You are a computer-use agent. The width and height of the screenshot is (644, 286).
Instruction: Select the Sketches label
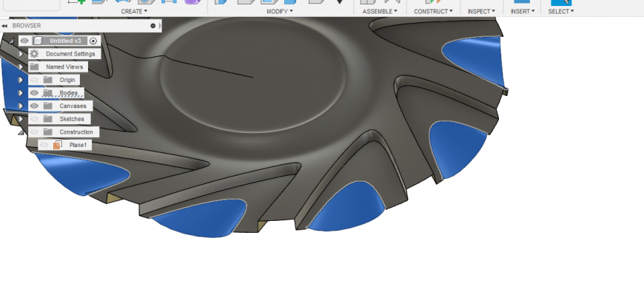click(72, 119)
